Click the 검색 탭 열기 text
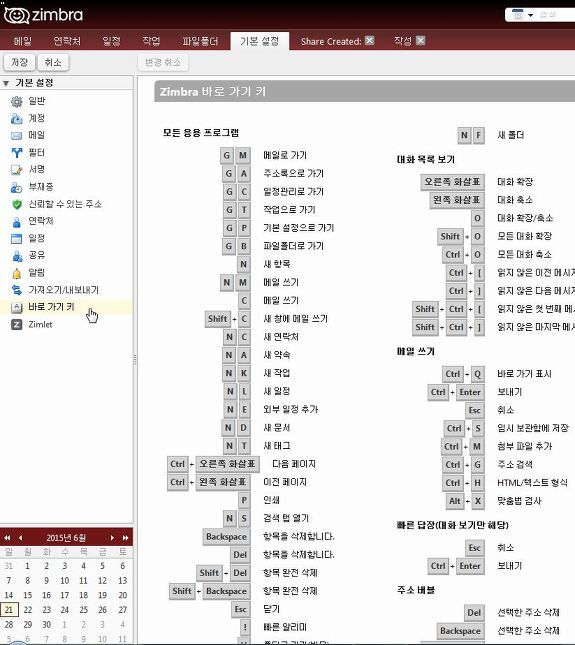Viewport: 575px width, 645px height. pyautogui.click(x=286, y=518)
